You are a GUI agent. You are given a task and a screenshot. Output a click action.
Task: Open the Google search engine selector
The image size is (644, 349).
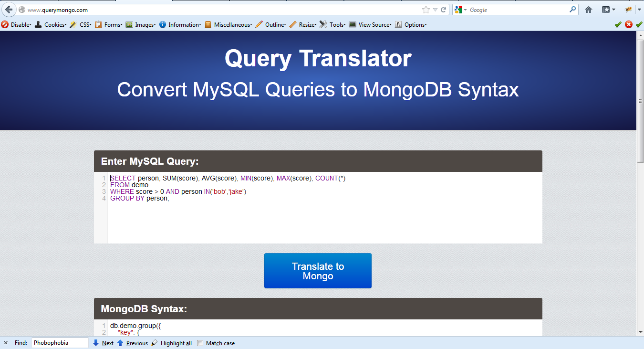pos(461,10)
